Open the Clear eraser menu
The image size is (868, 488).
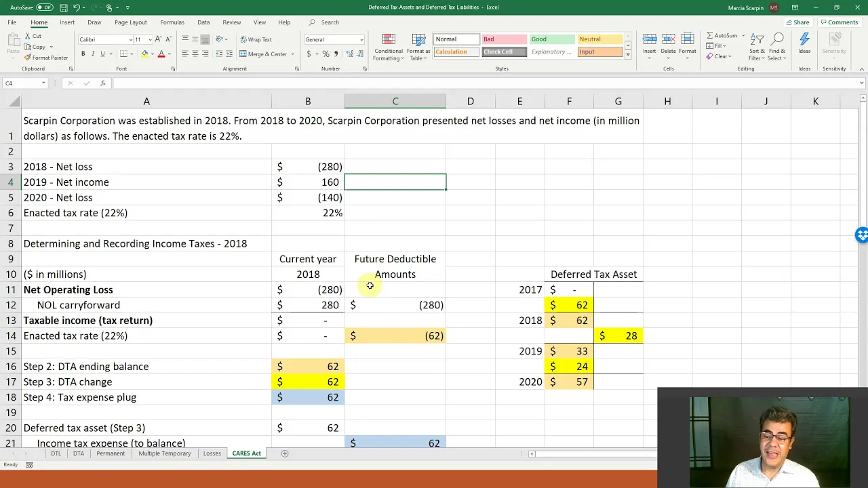tap(717, 56)
